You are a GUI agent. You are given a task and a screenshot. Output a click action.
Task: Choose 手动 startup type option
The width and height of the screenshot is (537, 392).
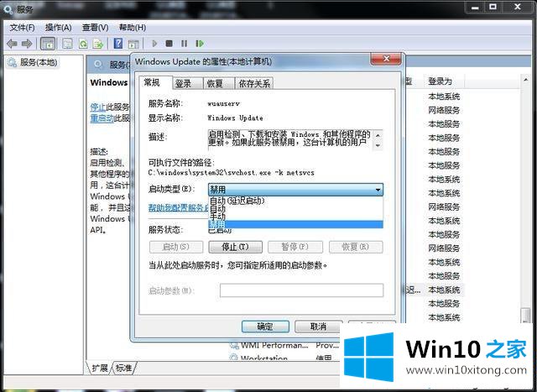[295, 217]
